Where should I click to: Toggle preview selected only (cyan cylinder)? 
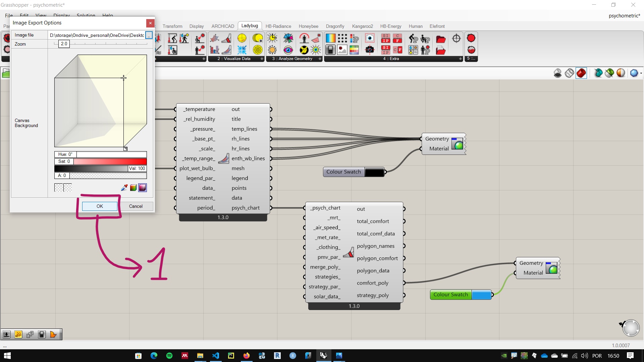(x=598, y=73)
